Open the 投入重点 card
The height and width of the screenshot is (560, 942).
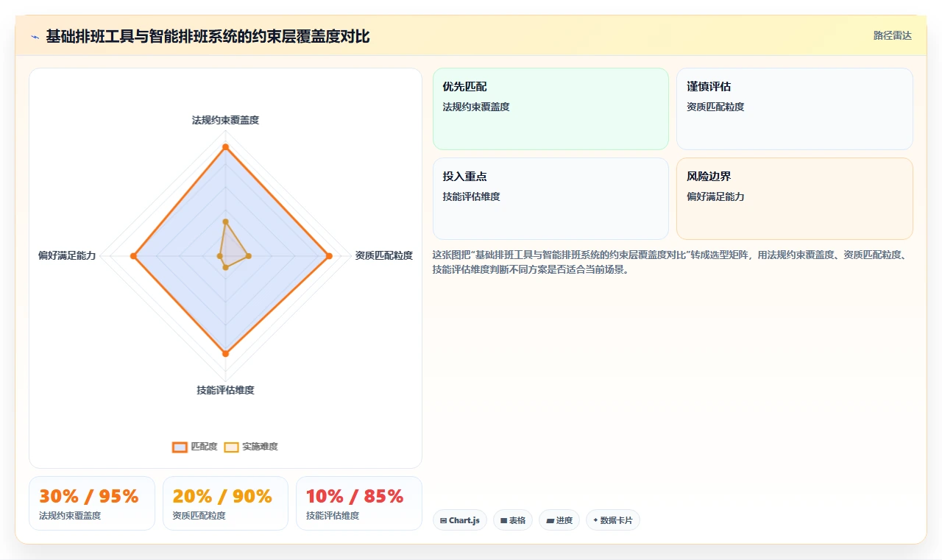550,199
